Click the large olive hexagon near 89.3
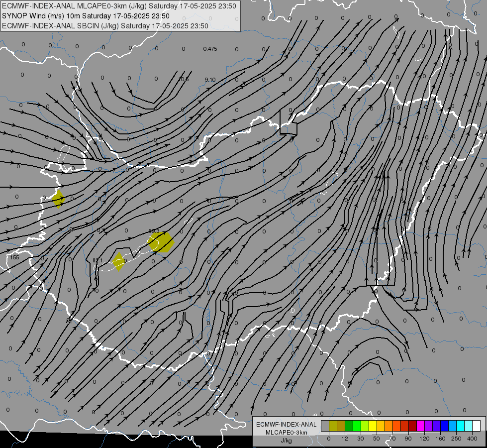Screen dimensions: 487x448 pyautogui.click(x=161, y=242)
